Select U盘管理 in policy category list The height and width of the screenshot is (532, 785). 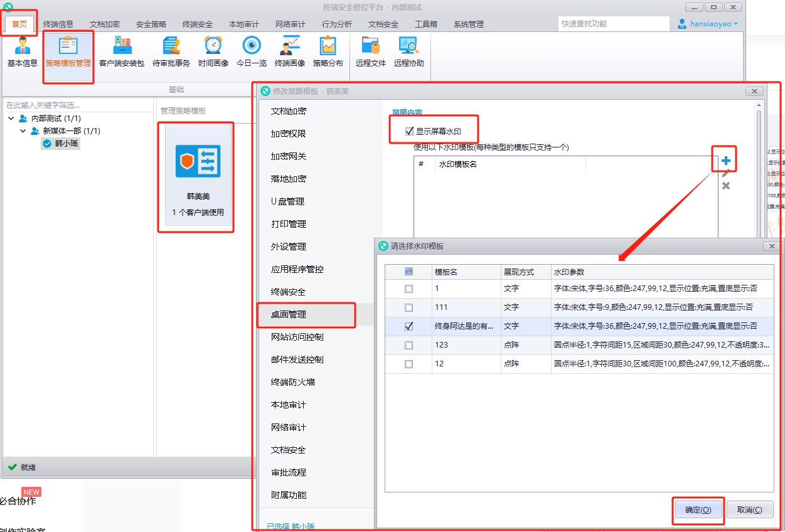click(x=287, y=201)
